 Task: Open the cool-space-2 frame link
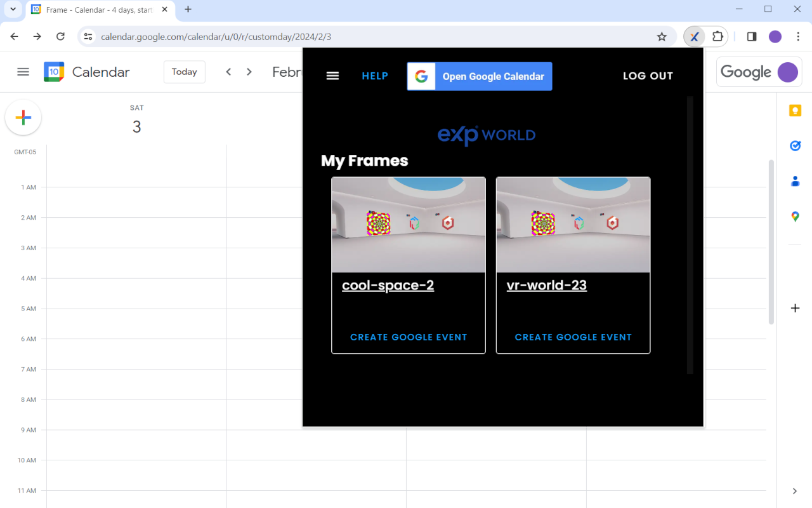click(388, 285)
